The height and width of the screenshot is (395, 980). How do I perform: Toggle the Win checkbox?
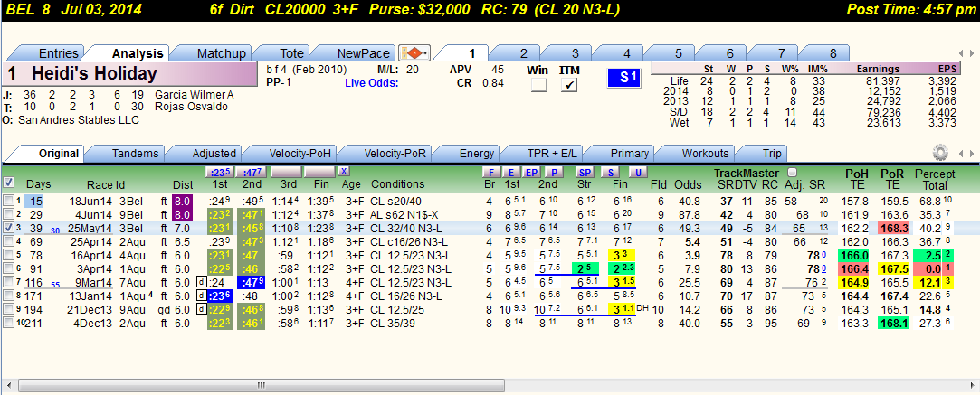click(538, 86)
